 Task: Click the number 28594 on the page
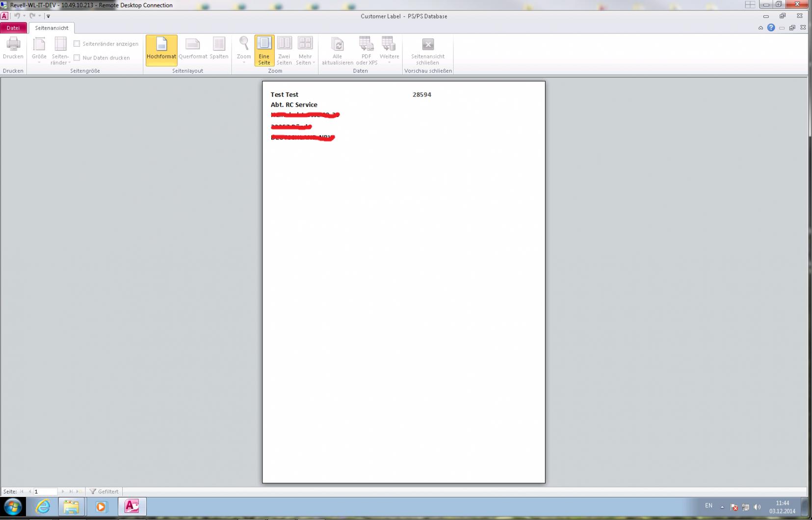click(x=422, y=94)
